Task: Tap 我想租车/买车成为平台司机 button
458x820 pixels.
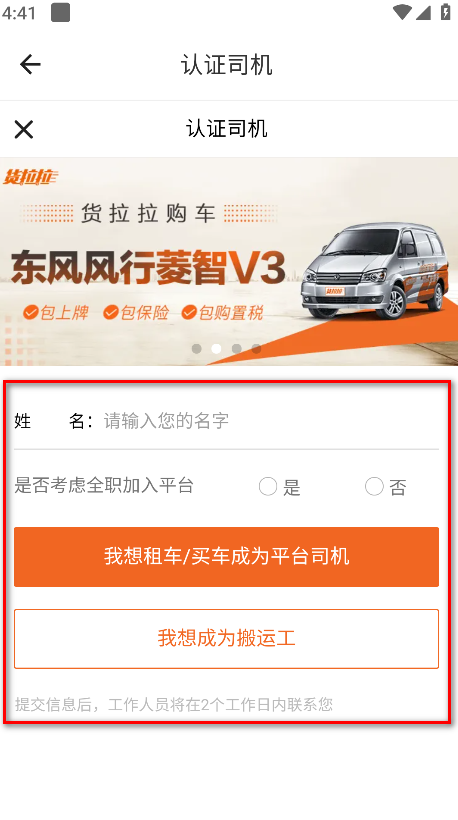Action: coord(226,557)
